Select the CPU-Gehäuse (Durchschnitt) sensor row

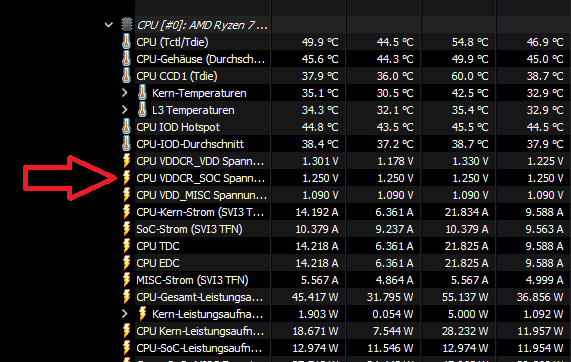click(346, 59)
